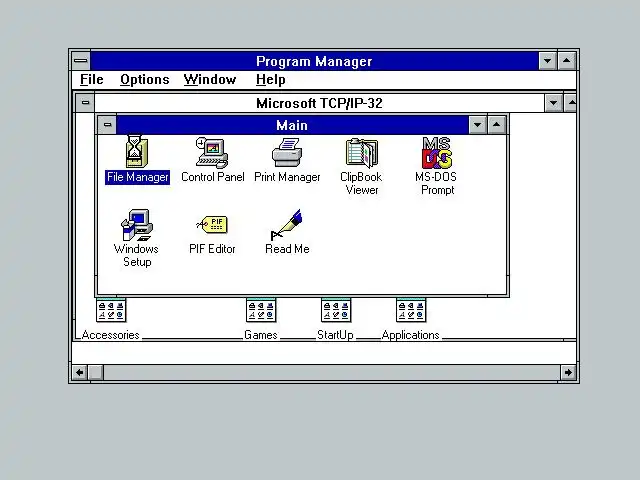This screenshot has width=640, height=480.
Task: Click the Microsoft TCP/IP-32 title bar
Action: (x=319, y=103)
